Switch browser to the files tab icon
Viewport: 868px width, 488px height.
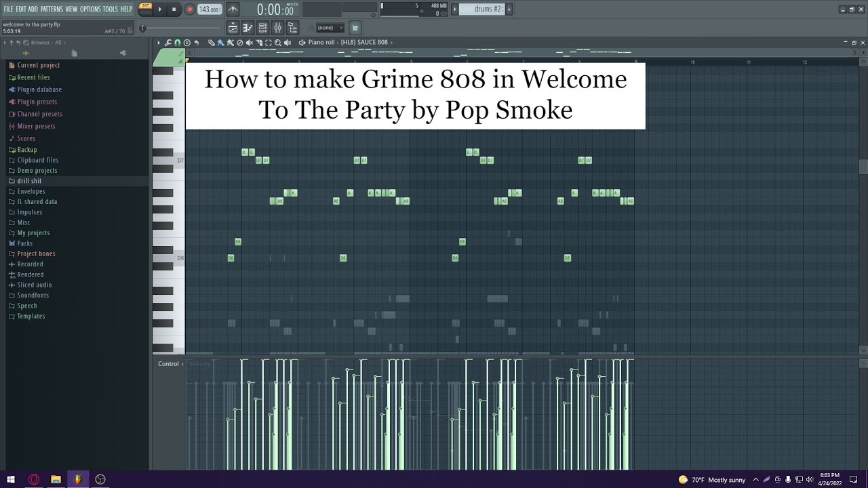[x=74, y=54]
